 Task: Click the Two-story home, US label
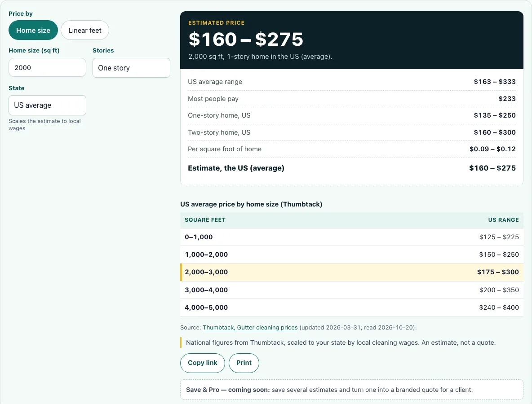coord(219,132)
